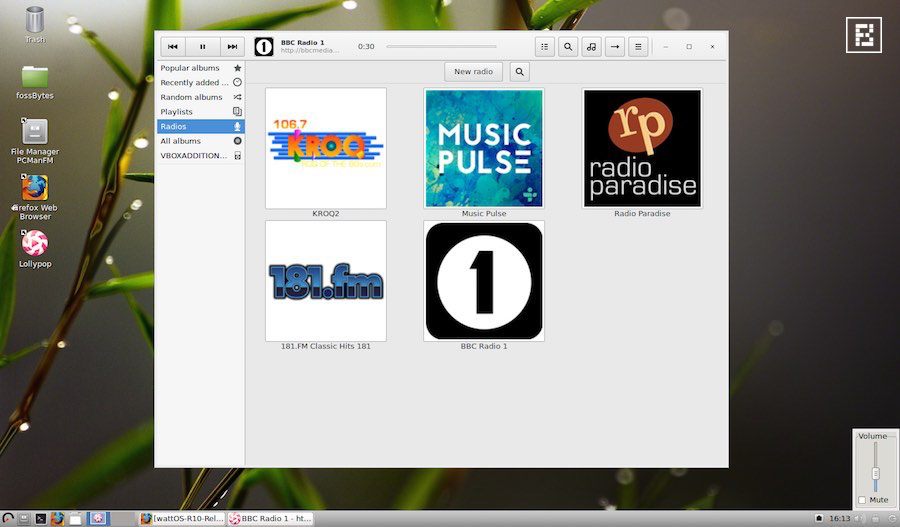Click the KROQ2 label text
900x527 pixels.
(325, 214)
